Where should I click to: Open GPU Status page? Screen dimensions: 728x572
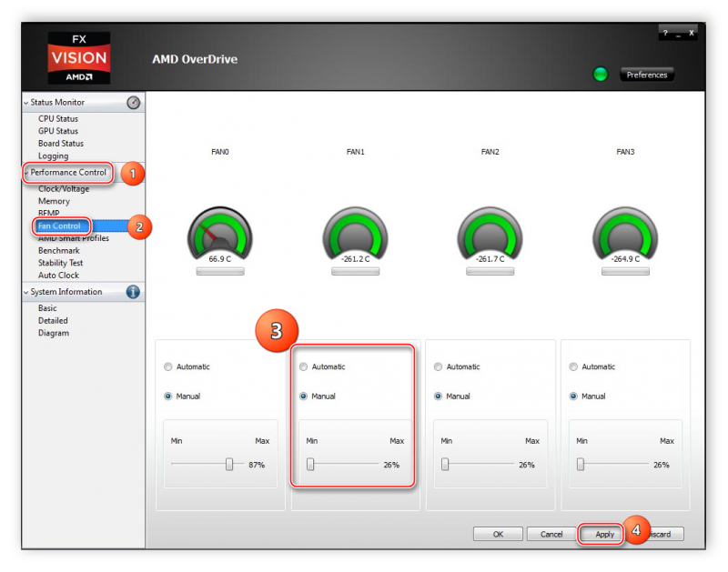[58, 131]
